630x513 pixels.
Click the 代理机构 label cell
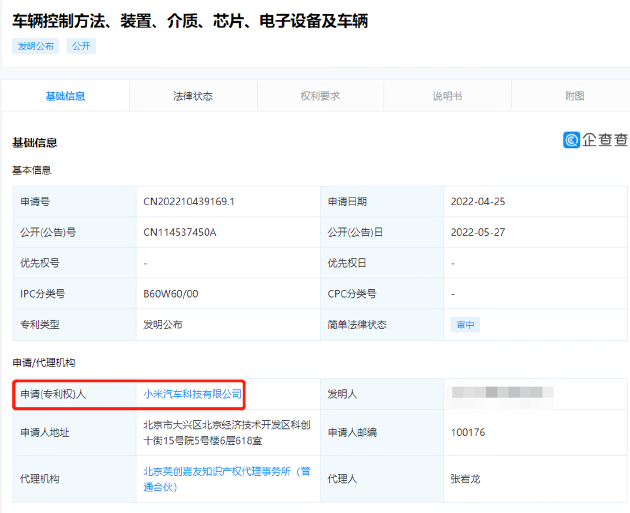(75, 479)
